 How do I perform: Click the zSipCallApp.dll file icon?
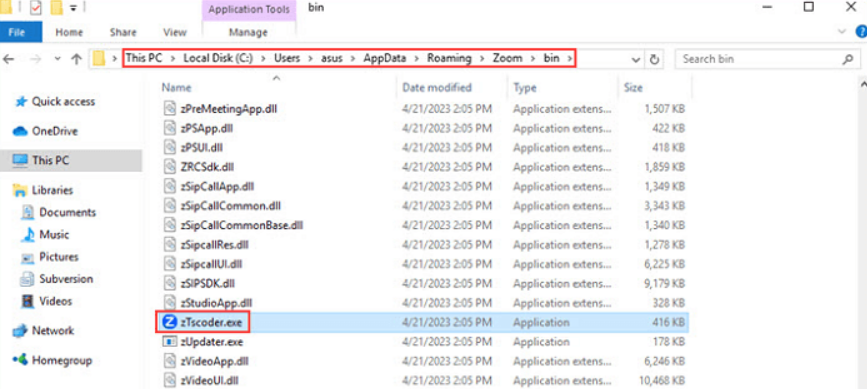point(169,186)
